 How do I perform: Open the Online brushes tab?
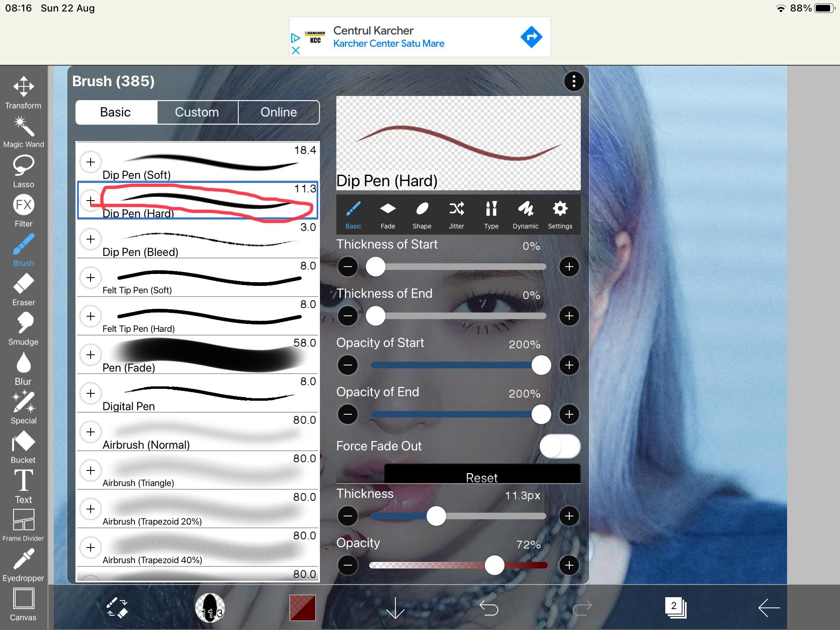(x=278, y=112)
